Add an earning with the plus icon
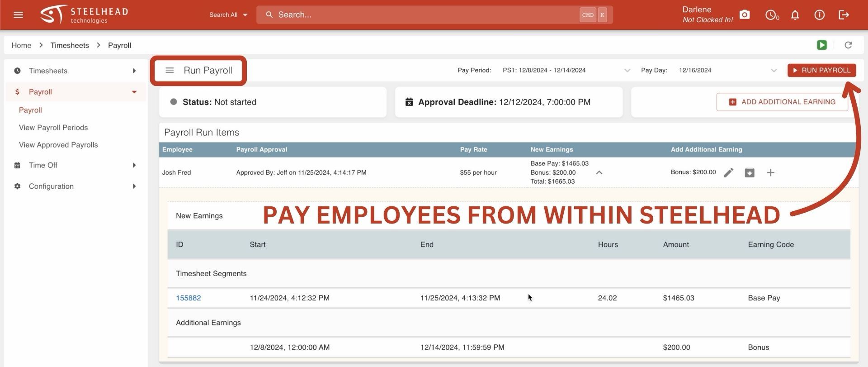The height and width of the screenshot is (367, 868). point(771,172)
